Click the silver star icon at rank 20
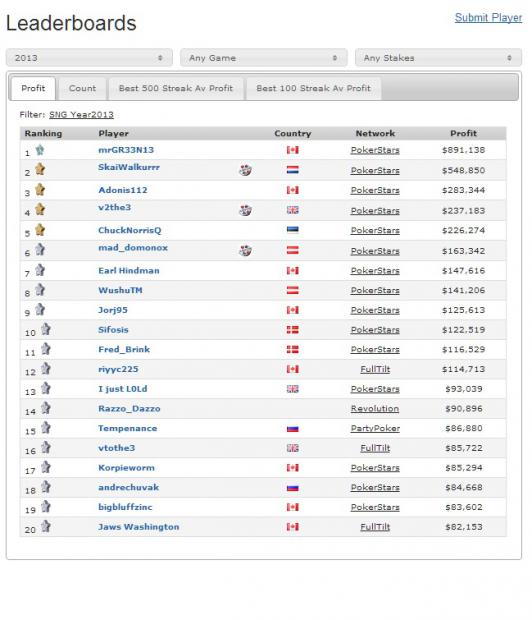Viewport: 532px width, 620px height. [46, 526]
